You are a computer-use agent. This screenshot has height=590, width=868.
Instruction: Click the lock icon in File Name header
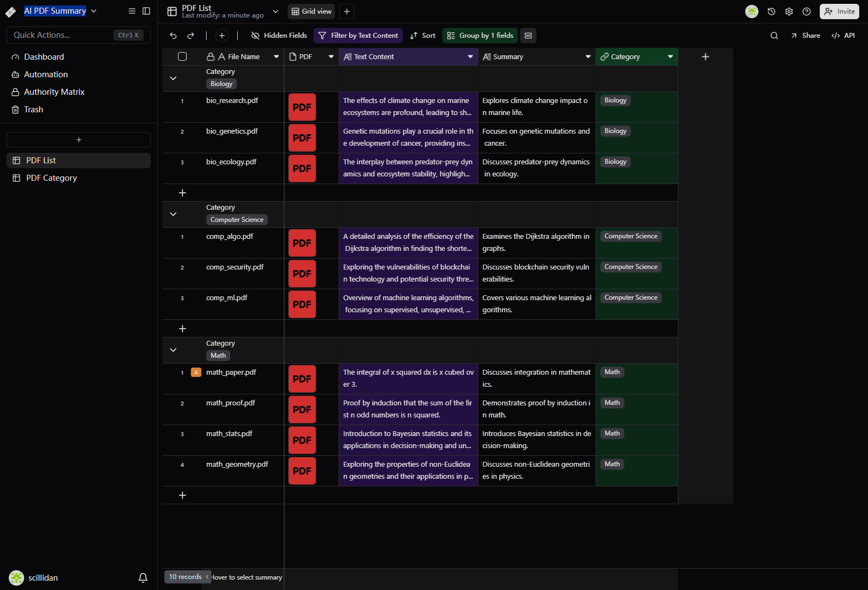pyautogui.click(x=210, y=57)
